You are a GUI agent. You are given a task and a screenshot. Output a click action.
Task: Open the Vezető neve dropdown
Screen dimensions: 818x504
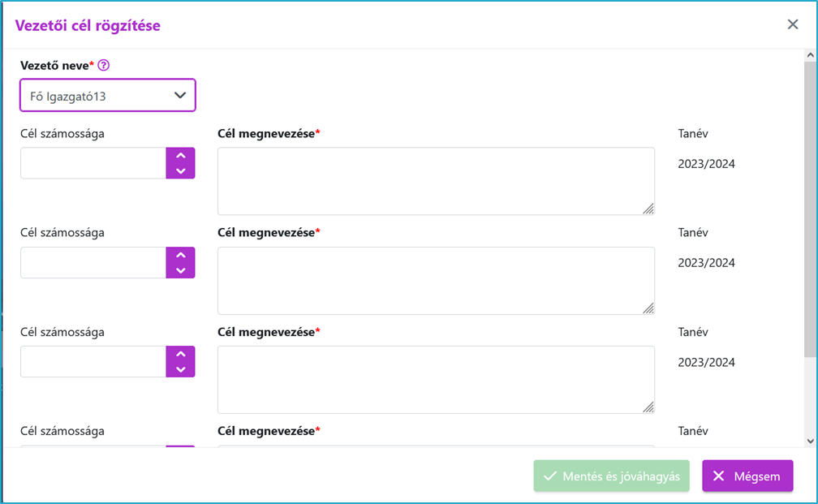point(108,96)
